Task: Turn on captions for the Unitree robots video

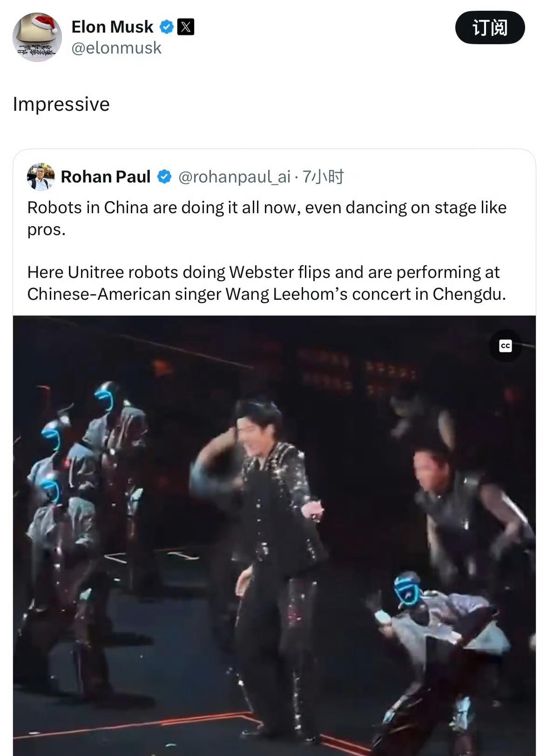Action: pos(506,345)
